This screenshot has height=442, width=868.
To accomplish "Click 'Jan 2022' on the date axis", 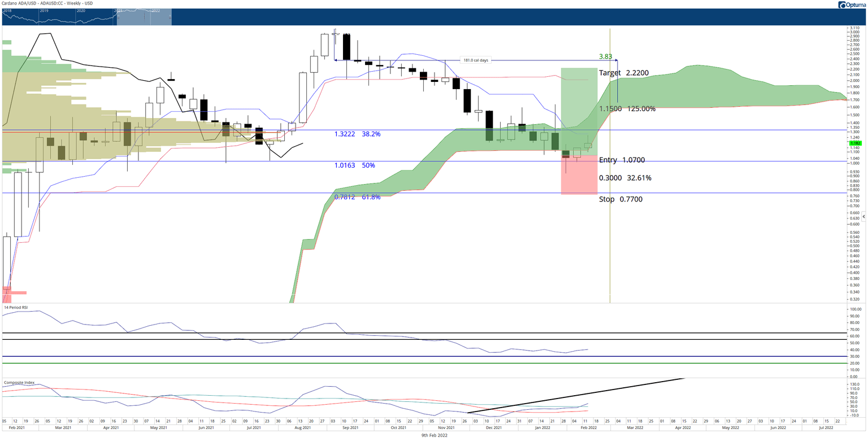I will click(542, 428).
